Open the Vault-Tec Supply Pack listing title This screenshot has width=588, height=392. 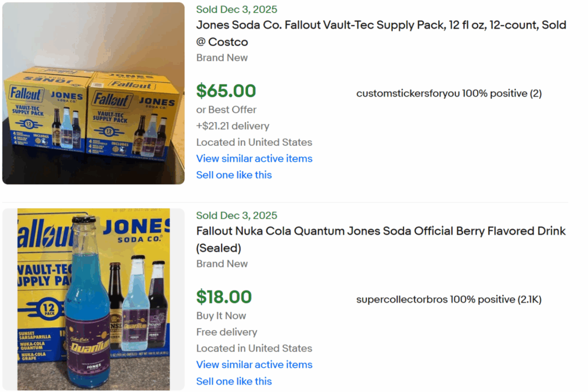coord(381,25)
